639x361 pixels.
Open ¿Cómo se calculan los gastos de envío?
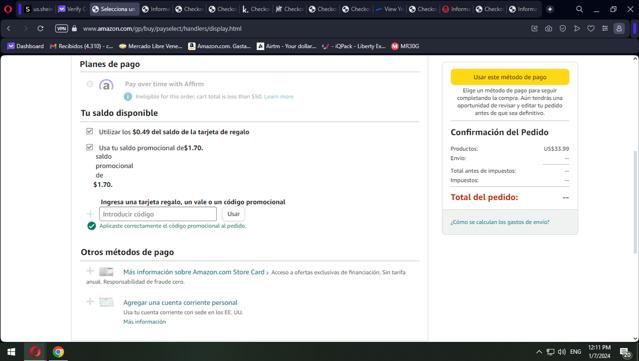[x=500, y=222]
